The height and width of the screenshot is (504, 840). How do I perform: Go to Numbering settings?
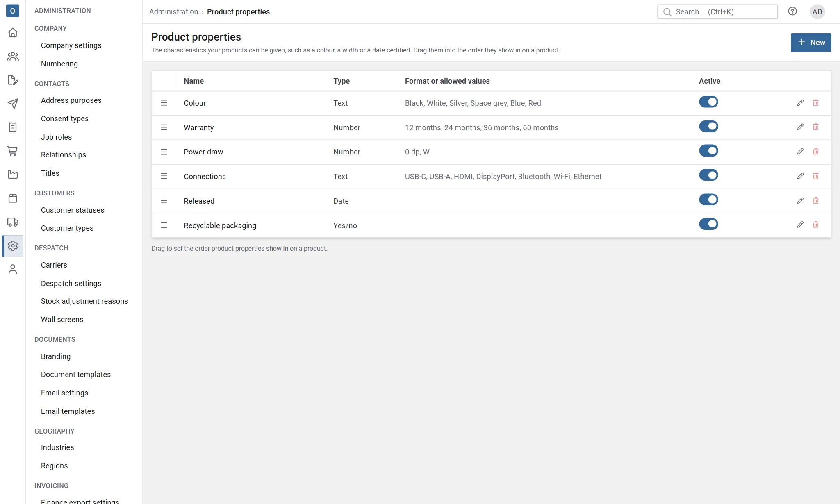click(59, 64)
